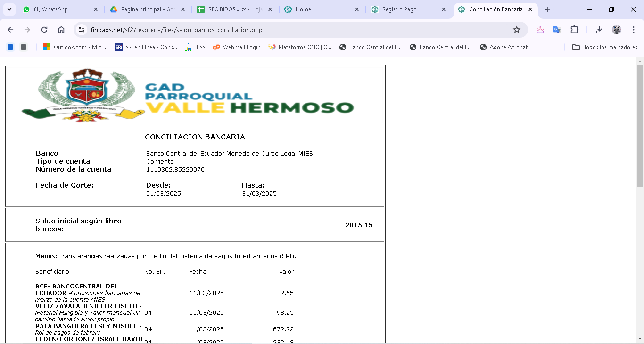Viewport: 644px width, 344px height.
Task: Open Chrome three-dot menu
Action: pyautogui.click(x=634, y=30)
